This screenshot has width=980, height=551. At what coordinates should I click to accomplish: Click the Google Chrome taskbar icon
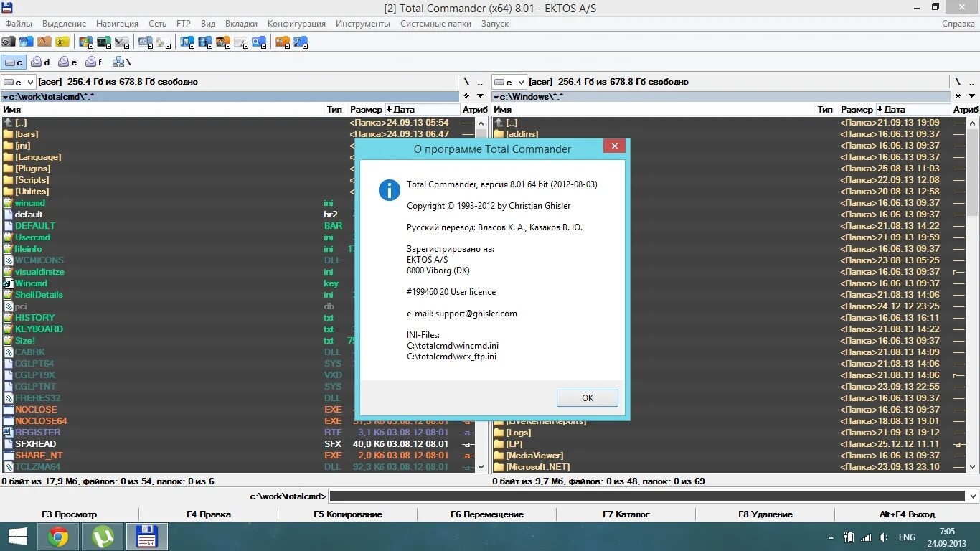(x=57, y=536)
